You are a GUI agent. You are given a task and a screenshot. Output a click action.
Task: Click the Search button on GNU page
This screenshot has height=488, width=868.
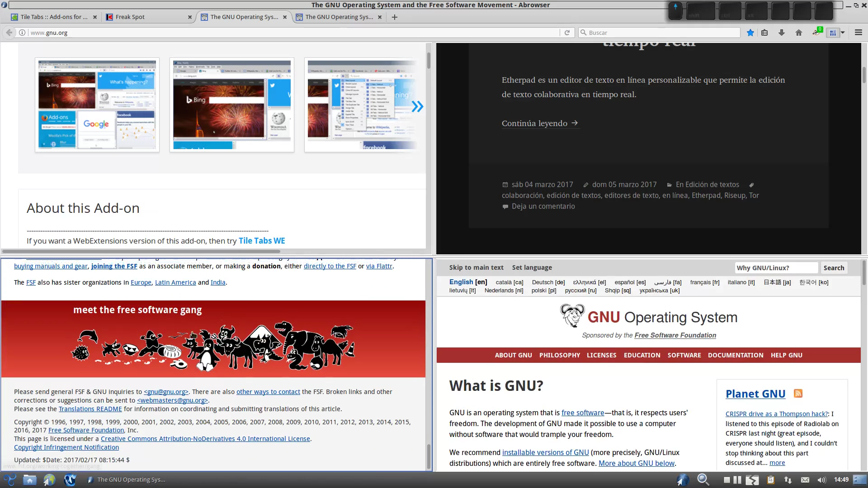click(834, 268)
